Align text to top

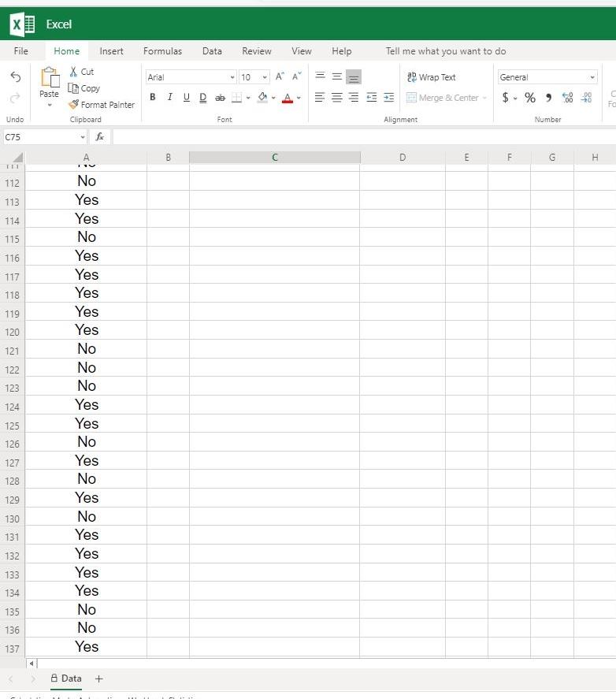point(320,76)
